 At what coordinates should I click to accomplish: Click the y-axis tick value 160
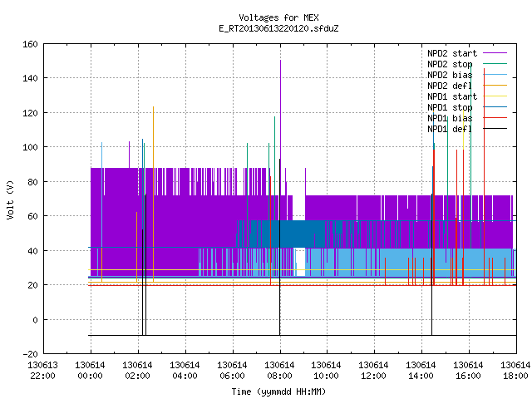30,44
